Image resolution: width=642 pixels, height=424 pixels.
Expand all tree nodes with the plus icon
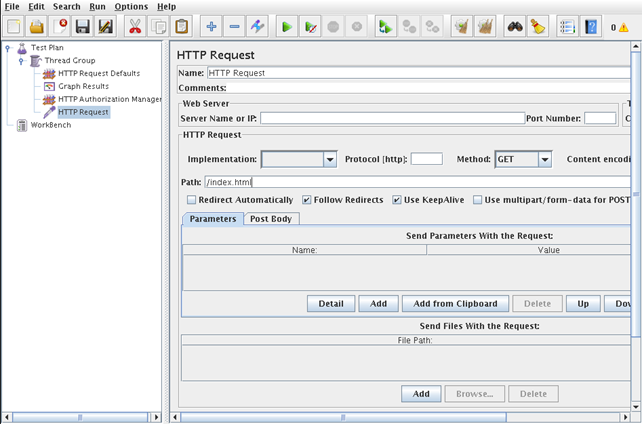click(x=211, y=27)
